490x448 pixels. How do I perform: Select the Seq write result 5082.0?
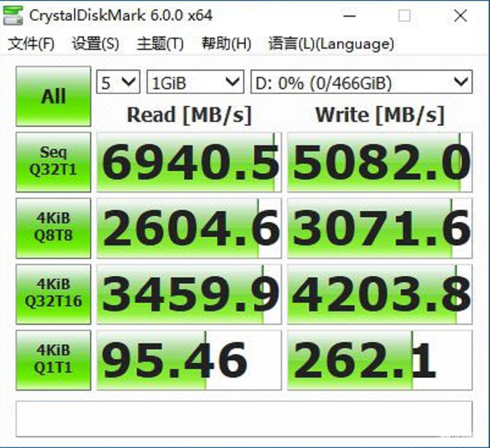tap(380, 162)
